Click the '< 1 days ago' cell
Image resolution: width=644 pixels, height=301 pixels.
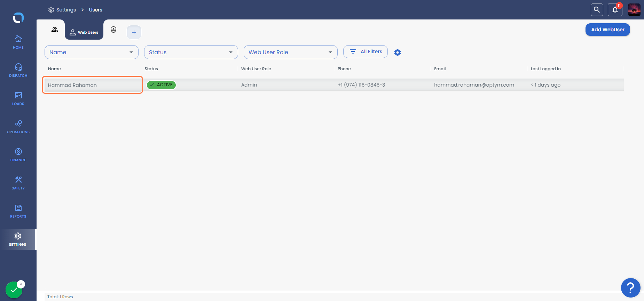(x=545, y=85)
